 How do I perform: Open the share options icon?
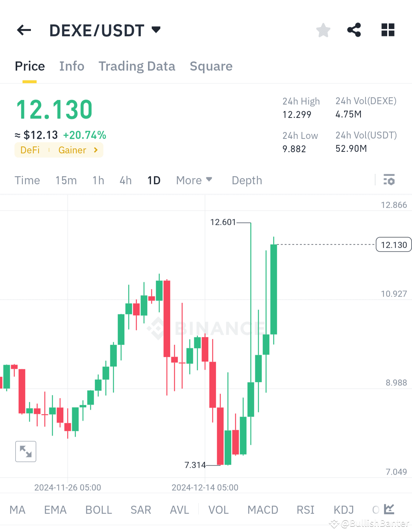(354, 30)
